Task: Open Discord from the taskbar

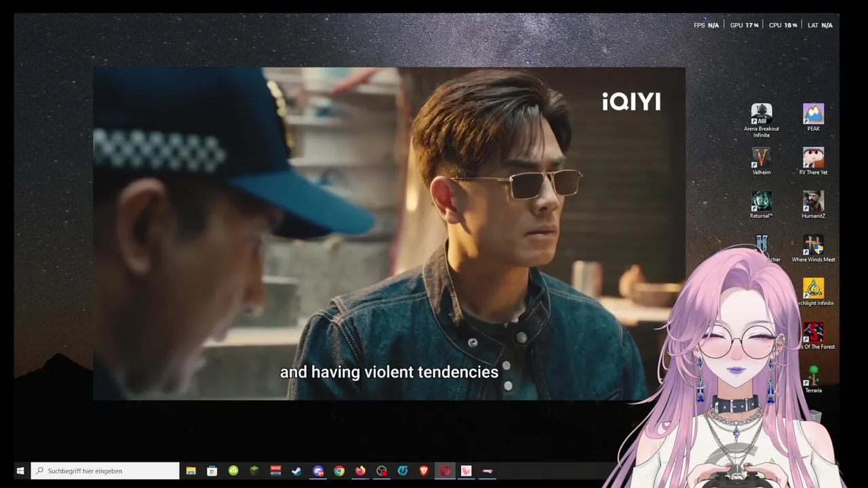Action: (x=318, y=471)
